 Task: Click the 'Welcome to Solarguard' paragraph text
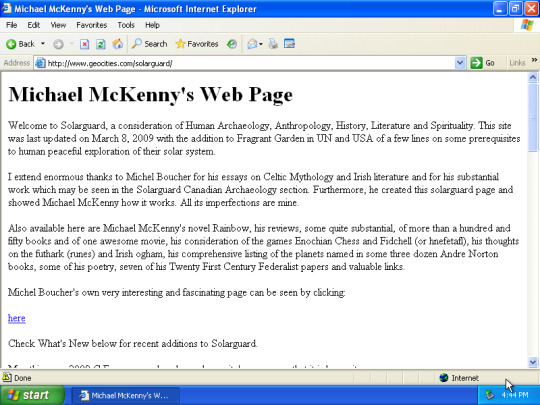tap(264, 138)
